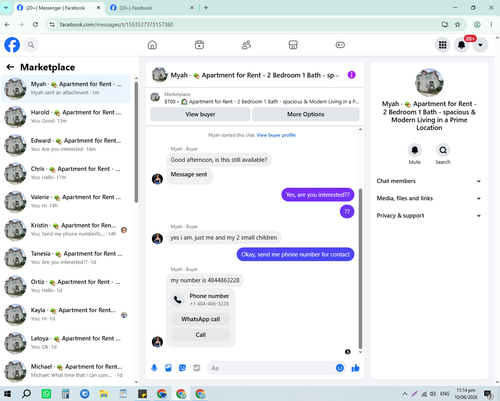Open Marketplace listing $700 banner
This screenshot has width=500, height=401.
coord(255,98)
